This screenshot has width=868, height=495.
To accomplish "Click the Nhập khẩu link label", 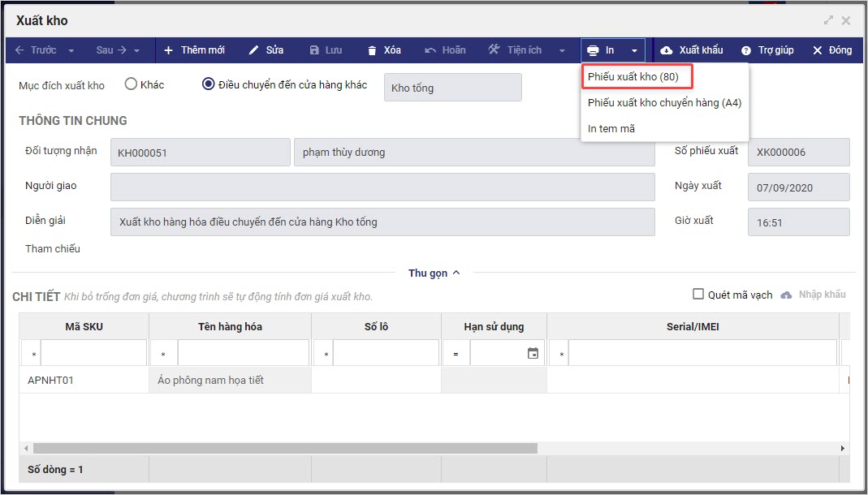I will 822,295.
